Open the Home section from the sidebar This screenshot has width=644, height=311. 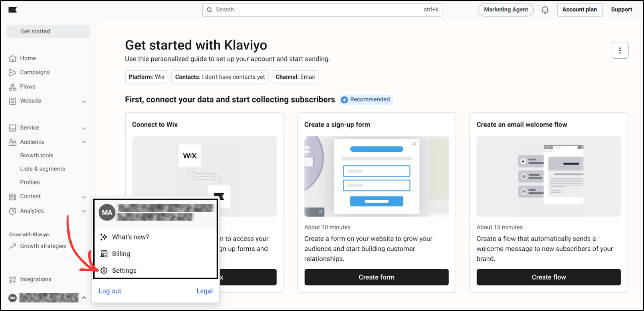[12, 58]
